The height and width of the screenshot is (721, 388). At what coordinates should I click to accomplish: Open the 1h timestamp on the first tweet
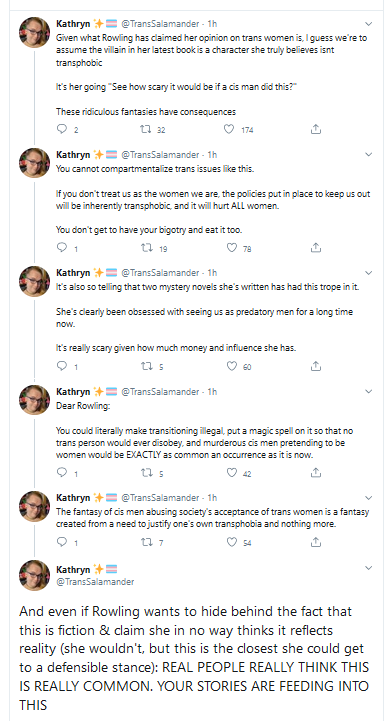pyautogui.click(x=212, y=23)
